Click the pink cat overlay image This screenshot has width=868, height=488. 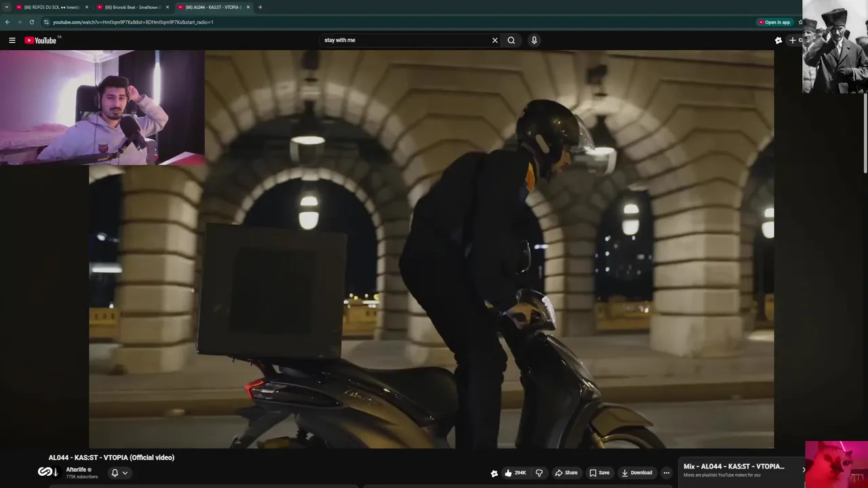[x=836, y=464]
